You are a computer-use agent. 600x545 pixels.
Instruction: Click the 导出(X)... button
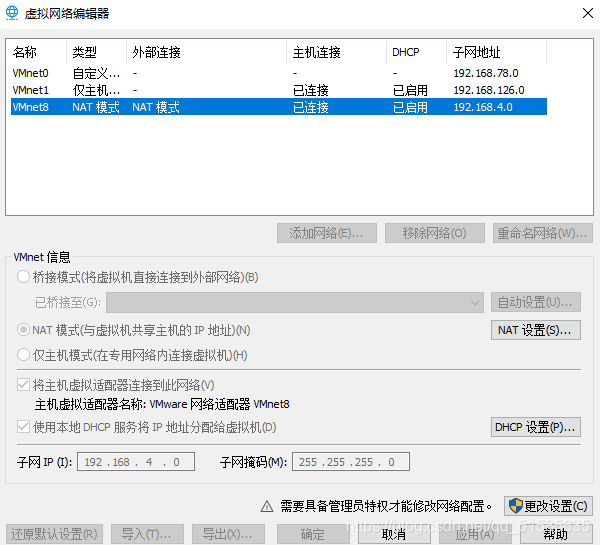coord(228,534)
